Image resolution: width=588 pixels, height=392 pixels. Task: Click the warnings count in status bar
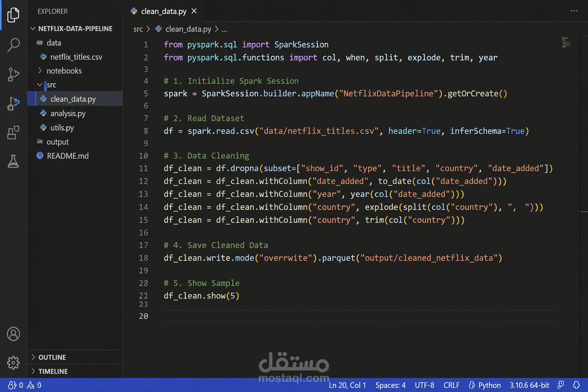(34, 385)
